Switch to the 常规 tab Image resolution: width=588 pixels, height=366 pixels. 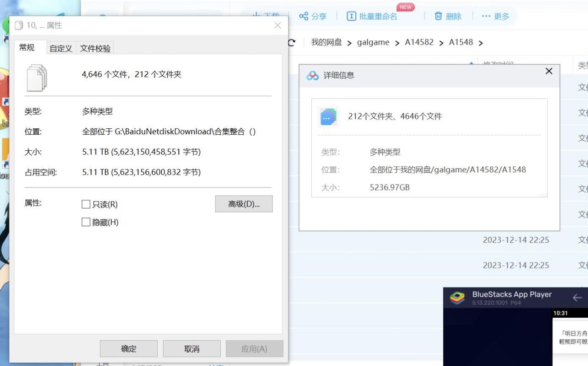click(27, 47)
